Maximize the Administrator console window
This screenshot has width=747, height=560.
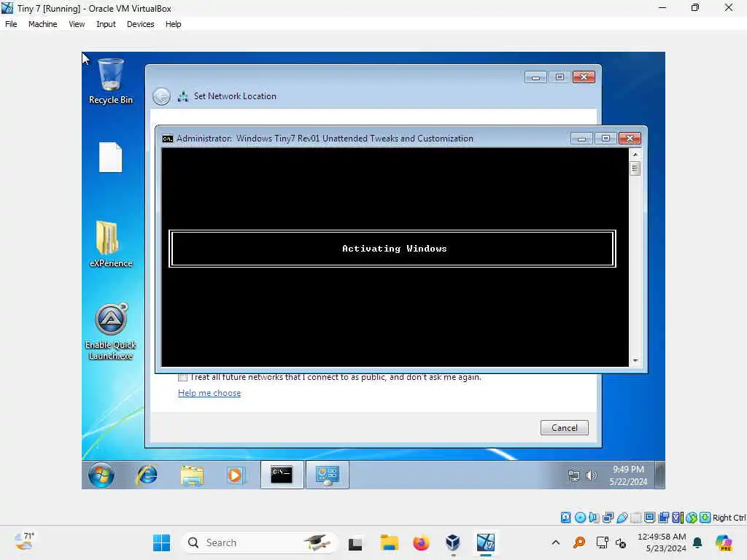(605, 139)
